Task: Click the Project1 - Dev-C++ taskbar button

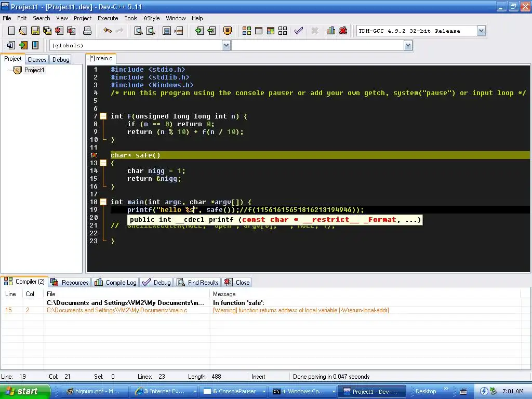Action: tap(372, 391)
